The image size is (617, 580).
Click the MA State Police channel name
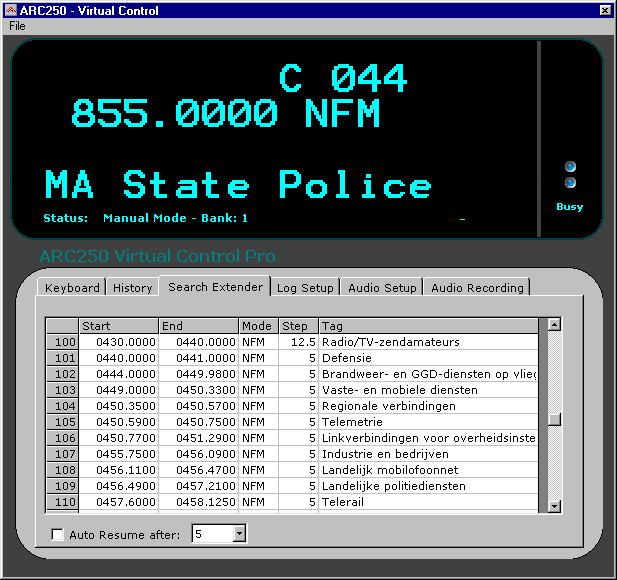[238, 184]
